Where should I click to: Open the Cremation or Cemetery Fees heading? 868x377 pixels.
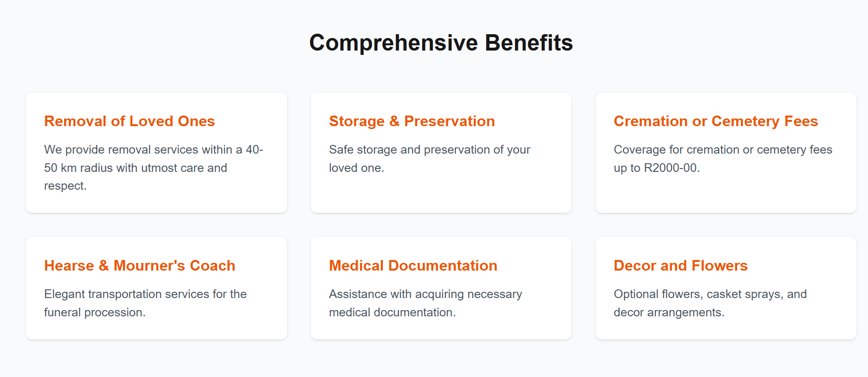pyautogui.click(x=716, y=121)
